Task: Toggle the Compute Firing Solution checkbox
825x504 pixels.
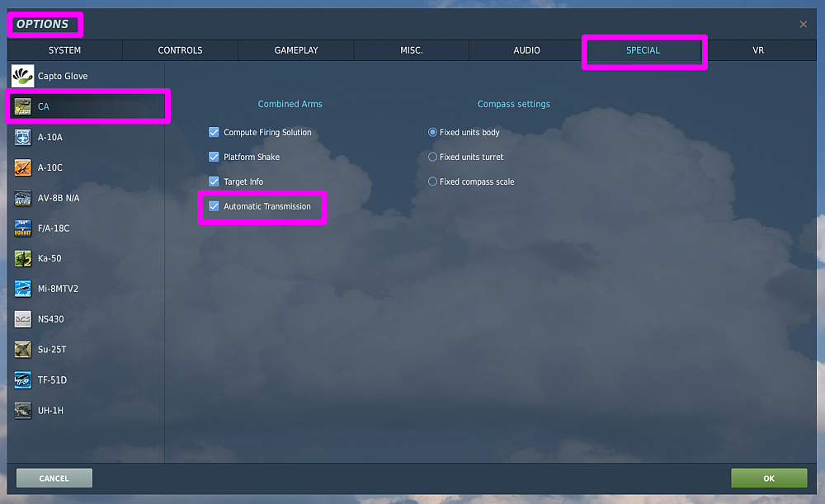Action: (214, 132)
